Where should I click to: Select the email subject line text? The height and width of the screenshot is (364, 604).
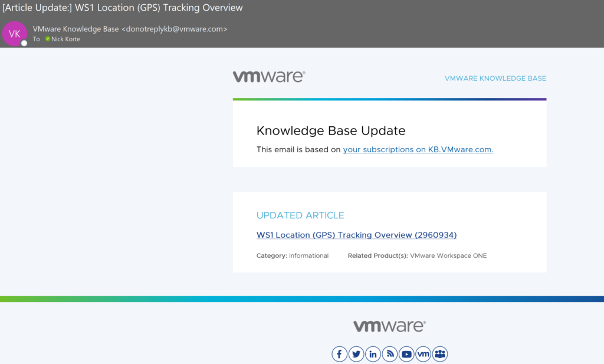click(123, 8)
